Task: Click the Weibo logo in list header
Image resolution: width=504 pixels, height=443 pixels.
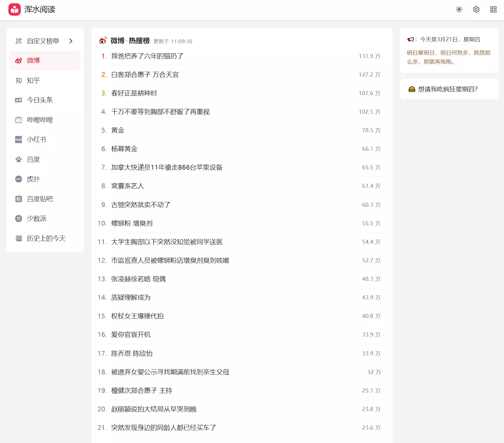Action: click(x=103, y=41)
